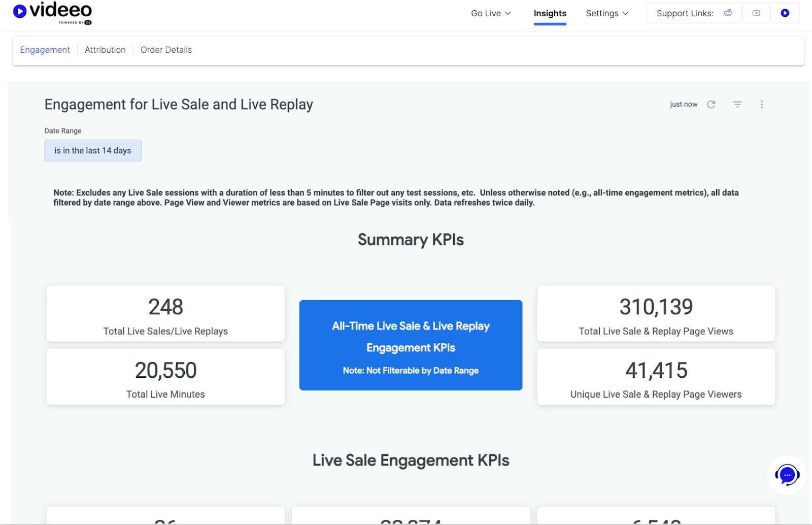Open the YouTube video support link icon

coord(756,13)
